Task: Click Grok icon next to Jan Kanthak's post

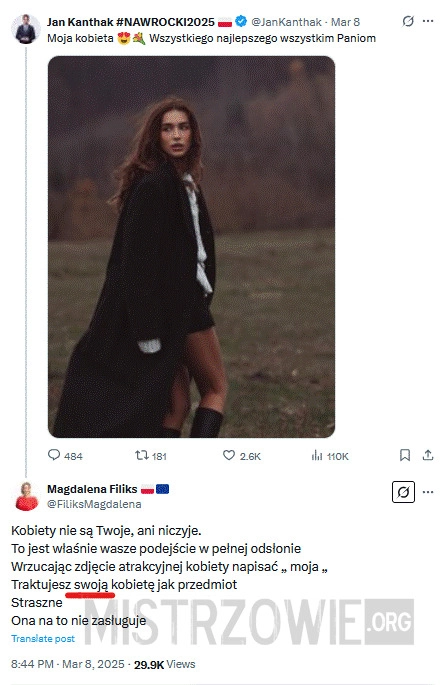Action: point(408,21)
